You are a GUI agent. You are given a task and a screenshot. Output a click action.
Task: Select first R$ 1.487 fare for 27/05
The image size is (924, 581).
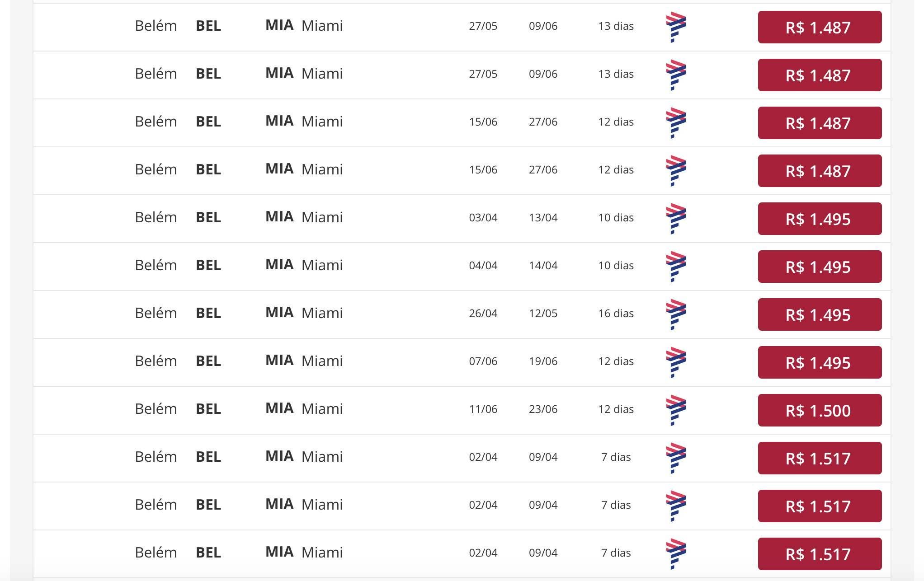coord(820,27)
